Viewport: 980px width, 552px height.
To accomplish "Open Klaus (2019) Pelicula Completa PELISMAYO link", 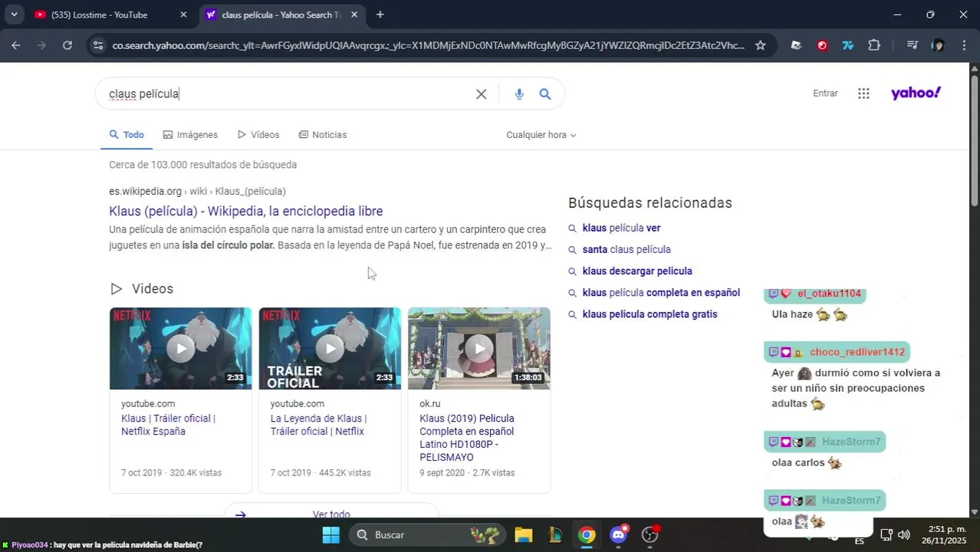I will [467, 438].
